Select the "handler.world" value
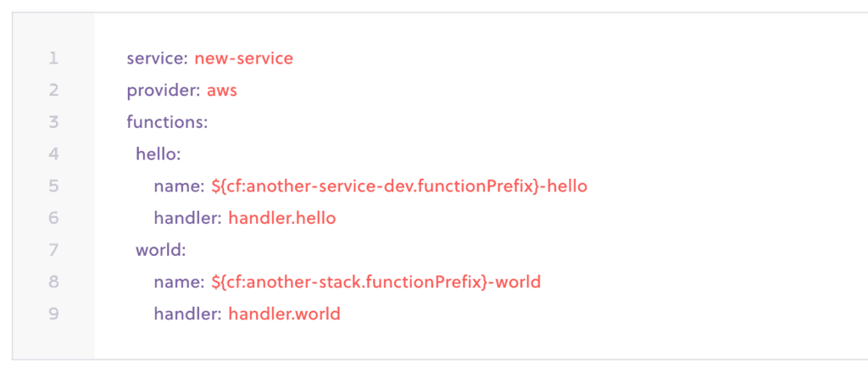This screenshot has height=372, width=868. pos(284,314)
